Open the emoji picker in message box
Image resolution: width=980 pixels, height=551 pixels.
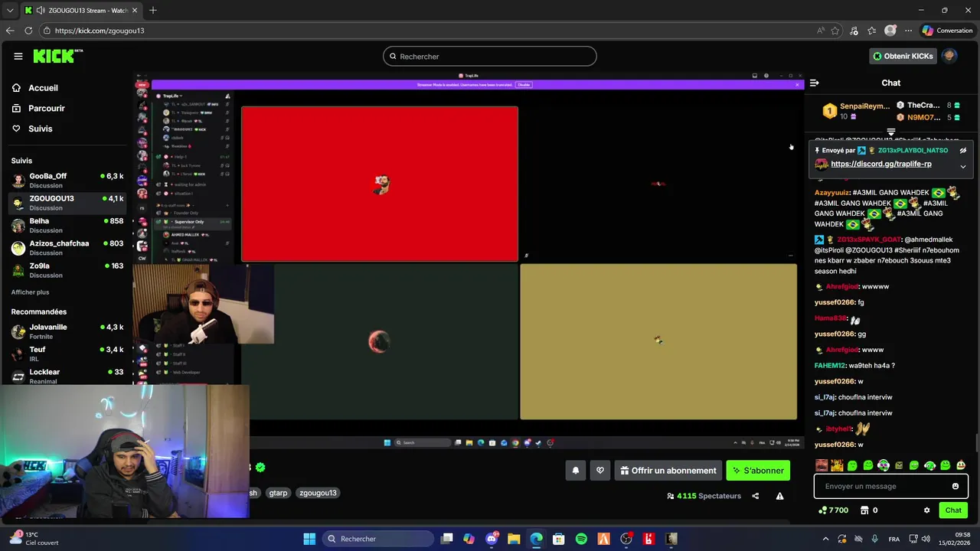pos(955,486)
